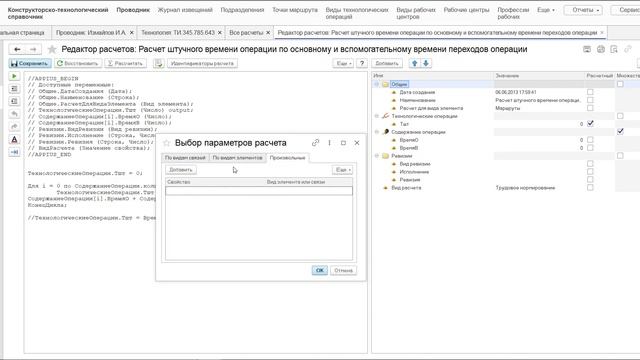640x360 pixels.
Task: Click the print icon in page header
Action: 601,49
